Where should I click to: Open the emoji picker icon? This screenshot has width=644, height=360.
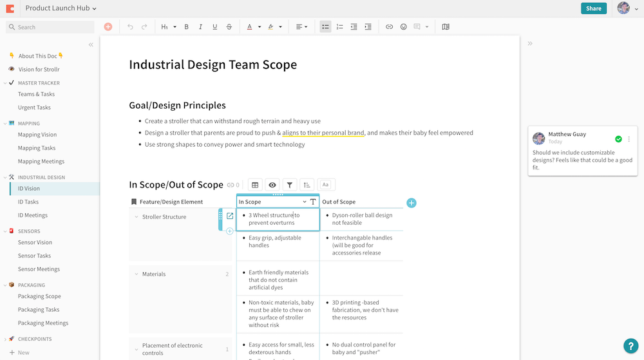click(x=404, y=27)
